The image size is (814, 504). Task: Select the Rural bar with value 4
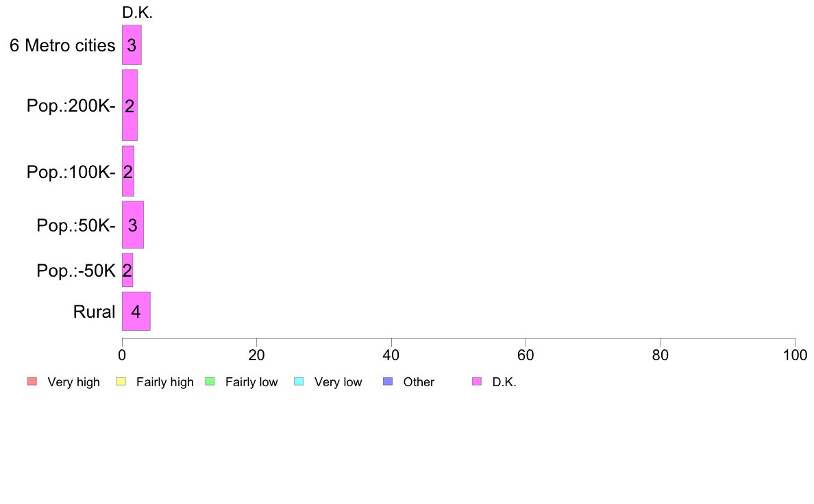[136, 311]
